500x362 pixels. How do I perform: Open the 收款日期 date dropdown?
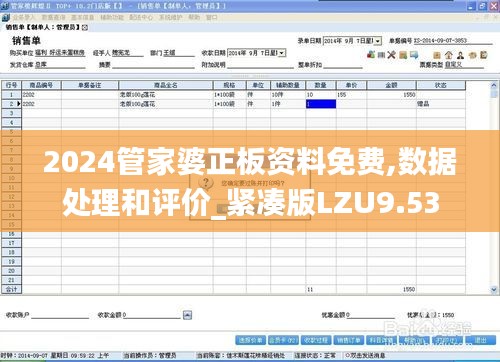click(x=282, y=53)
